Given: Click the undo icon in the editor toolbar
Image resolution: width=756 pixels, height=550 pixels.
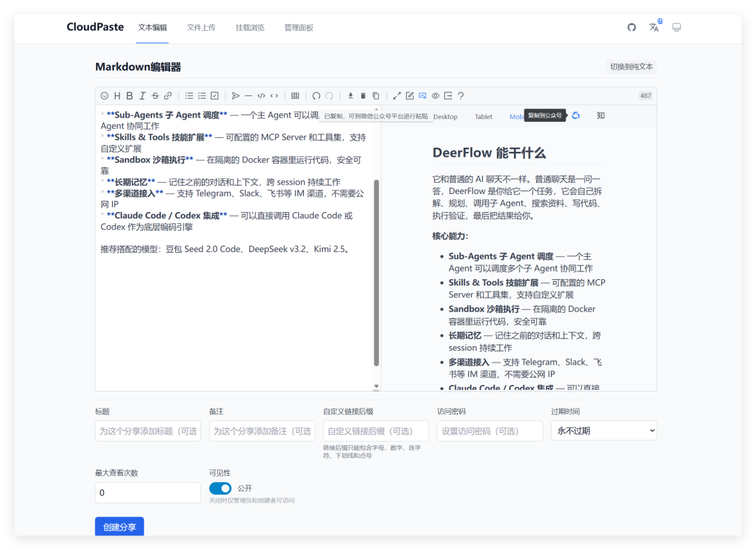Looking at the screenshot, I should 315,96.
